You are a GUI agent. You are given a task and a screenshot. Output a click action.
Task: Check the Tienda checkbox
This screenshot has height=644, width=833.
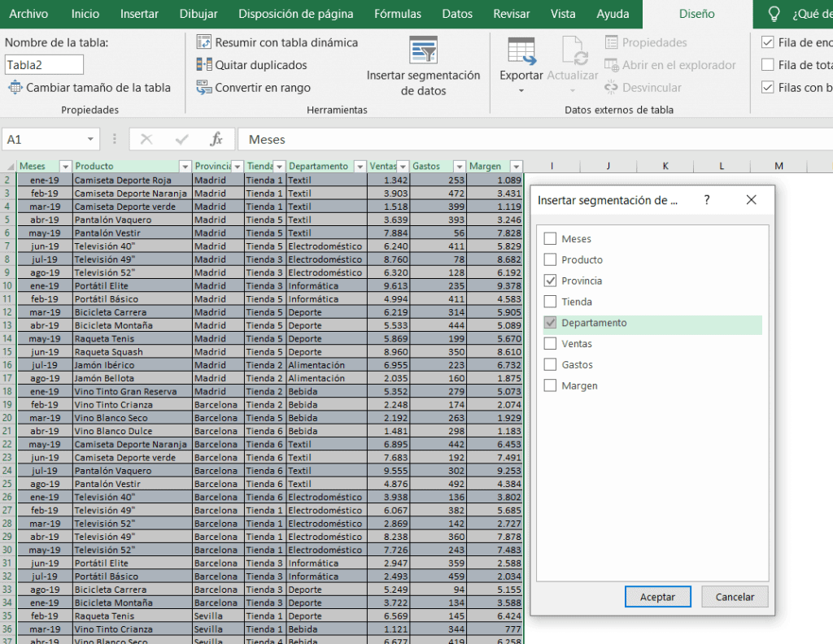[551, 302]
